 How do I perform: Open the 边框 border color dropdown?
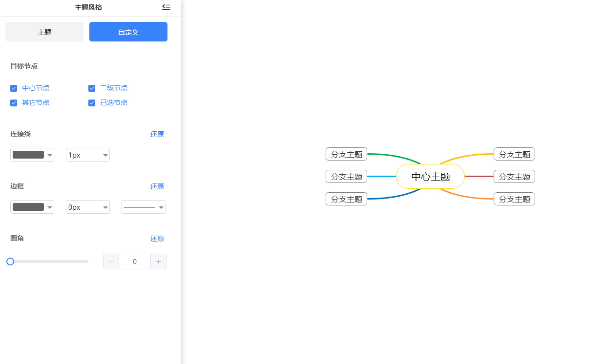pos(32,207)
